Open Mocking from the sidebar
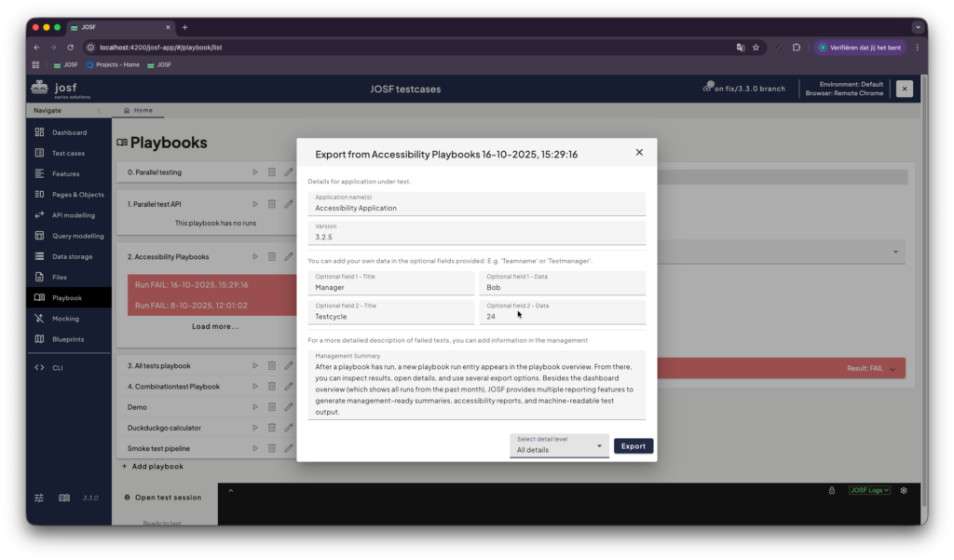Screen dimensions: 954x560 [x=65, y=319]
